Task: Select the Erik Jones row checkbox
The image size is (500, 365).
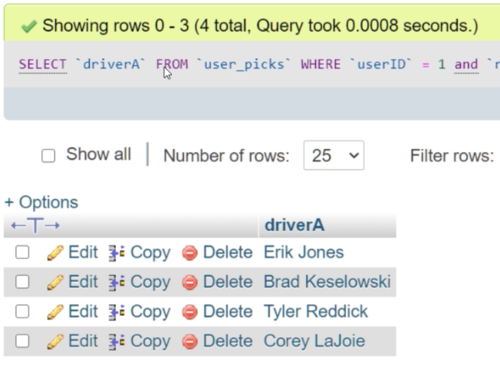Action: [22, 252]
